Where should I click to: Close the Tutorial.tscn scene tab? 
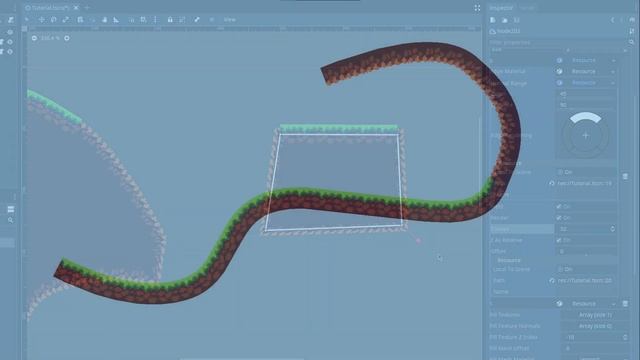point(76,7)
